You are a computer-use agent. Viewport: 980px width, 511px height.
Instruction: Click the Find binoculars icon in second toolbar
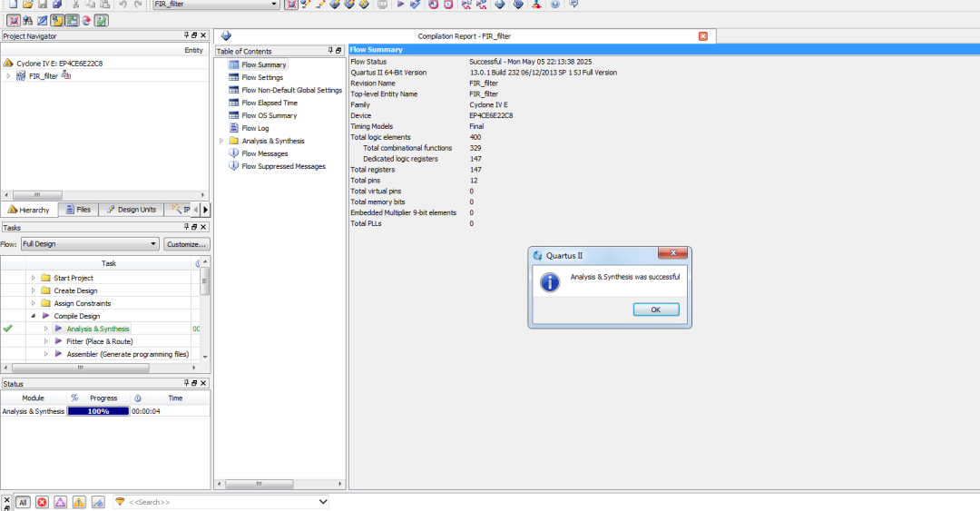pyautogui.click(x=27, y=21)
